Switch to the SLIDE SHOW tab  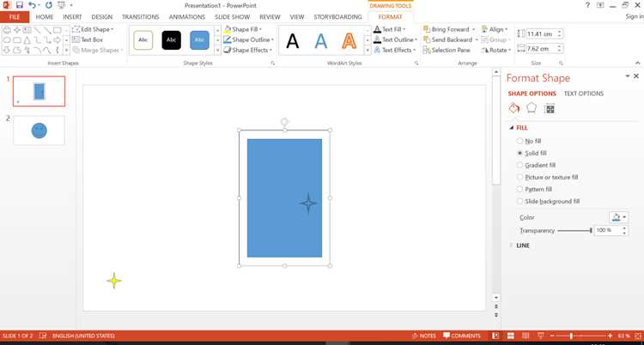tap(232, 17)
